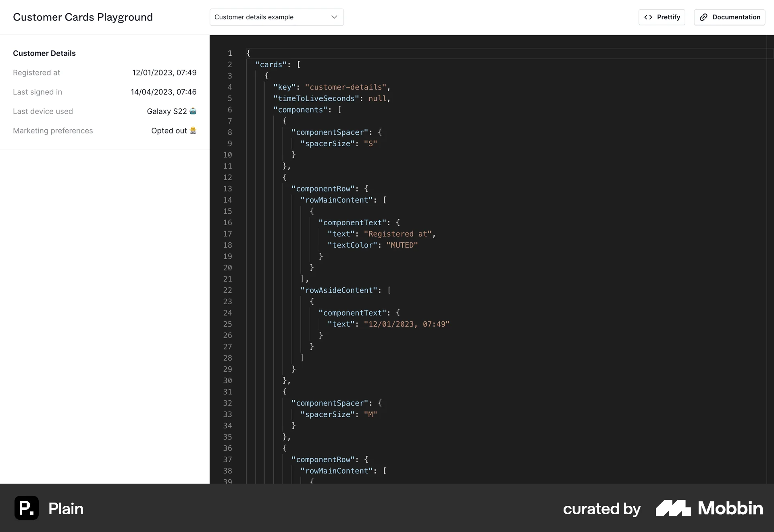Click the Opted out emoji icon
774x532 pixels.
pos(193,131)
